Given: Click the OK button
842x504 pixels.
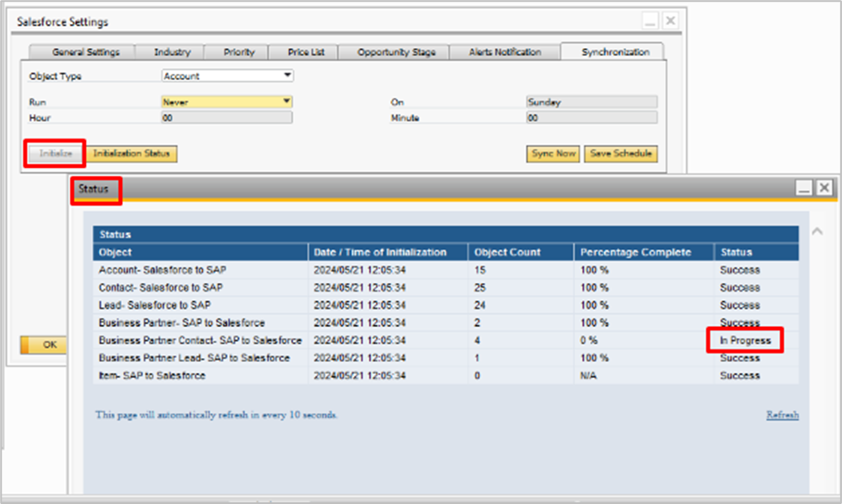Looking at the screenshot, I should click(x=43, y=345).
